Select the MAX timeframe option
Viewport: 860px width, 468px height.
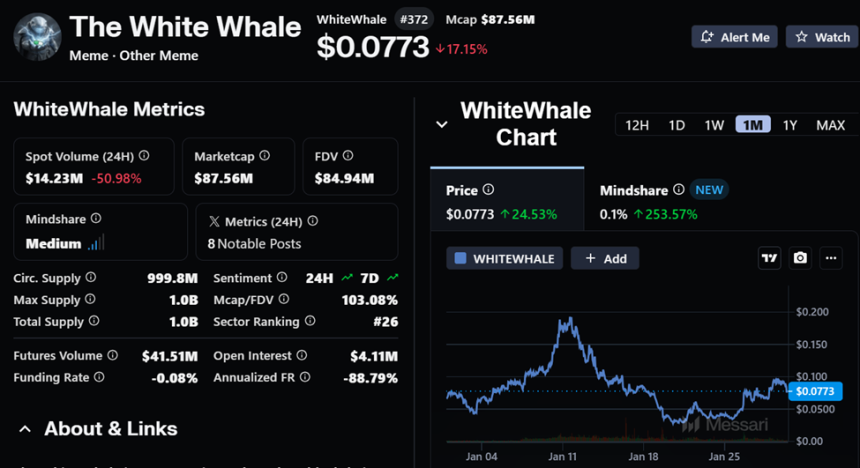[x=830, y=125]
